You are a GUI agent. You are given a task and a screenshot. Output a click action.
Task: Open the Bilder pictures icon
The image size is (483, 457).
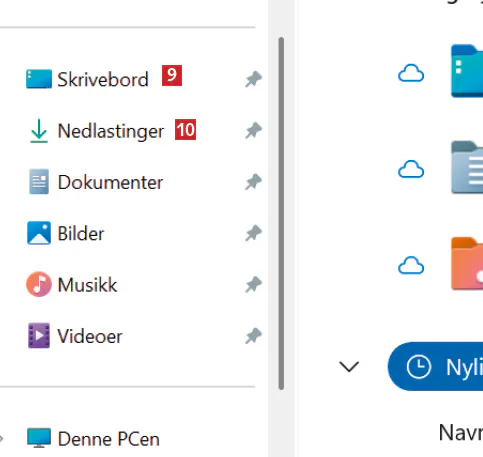pyautogui.click(x=39, y=233)
